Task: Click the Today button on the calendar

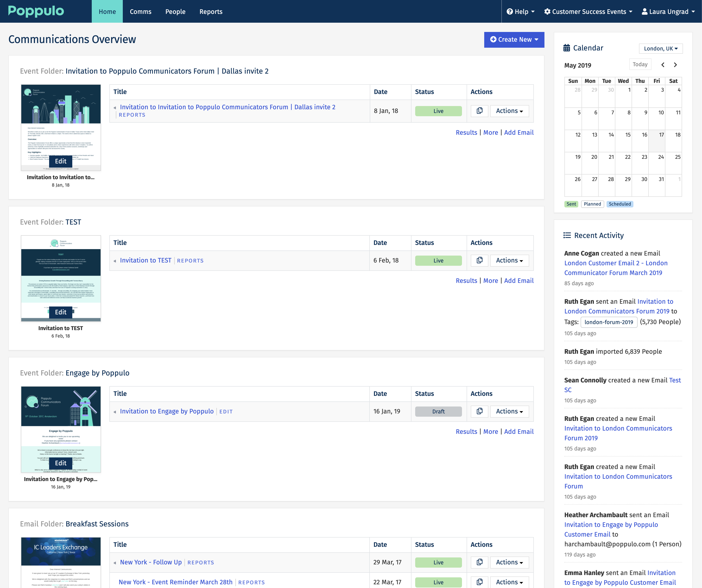Action: [x=640, y=64]
